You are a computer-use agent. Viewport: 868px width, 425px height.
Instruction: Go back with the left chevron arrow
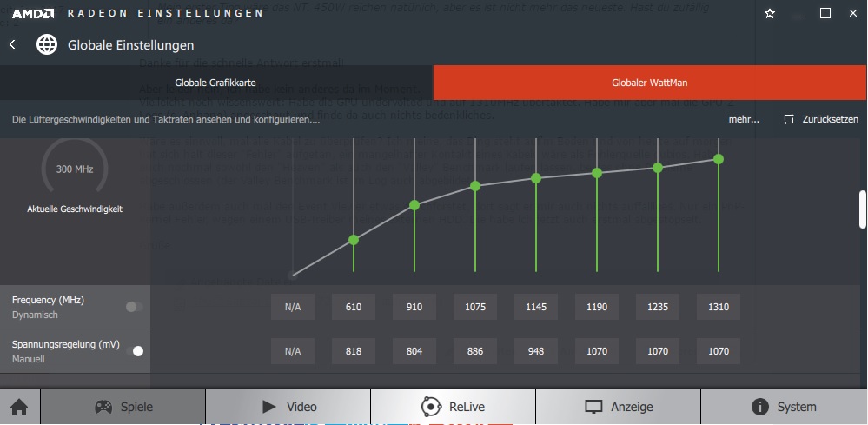pyautogui.click(x=13, y=45)
